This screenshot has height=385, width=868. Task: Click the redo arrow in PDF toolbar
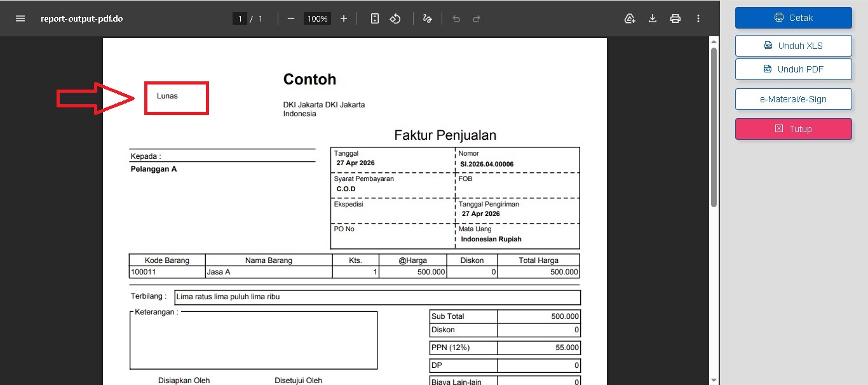(477, 18)
